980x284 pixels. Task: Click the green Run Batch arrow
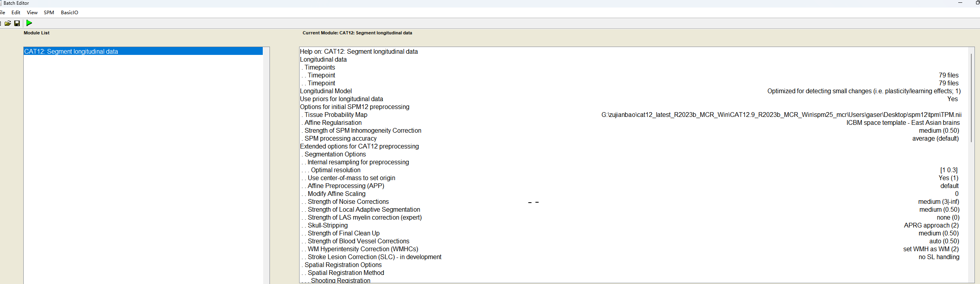pos(29,23)
